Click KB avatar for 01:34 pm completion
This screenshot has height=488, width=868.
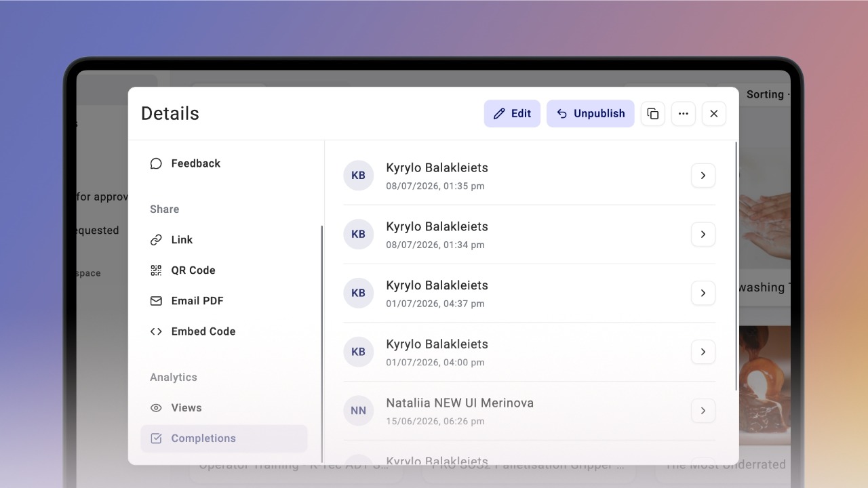coord(359,235)
